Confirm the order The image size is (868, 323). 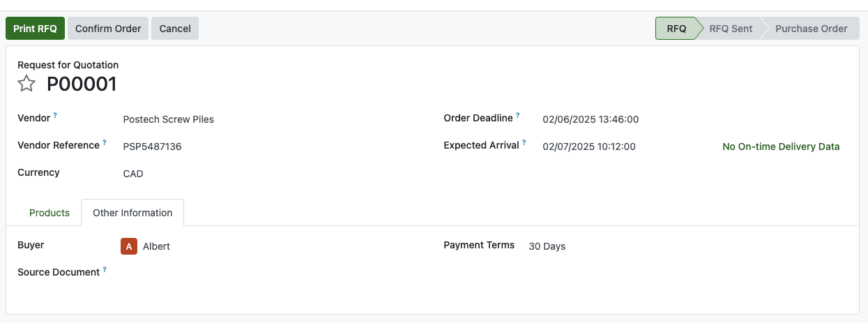(108, 29)
